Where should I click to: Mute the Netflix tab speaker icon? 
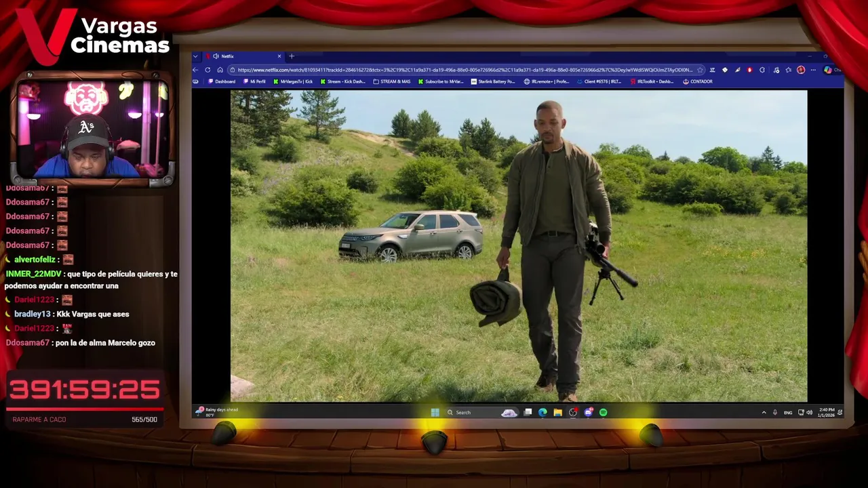click(x=216, y=56)
